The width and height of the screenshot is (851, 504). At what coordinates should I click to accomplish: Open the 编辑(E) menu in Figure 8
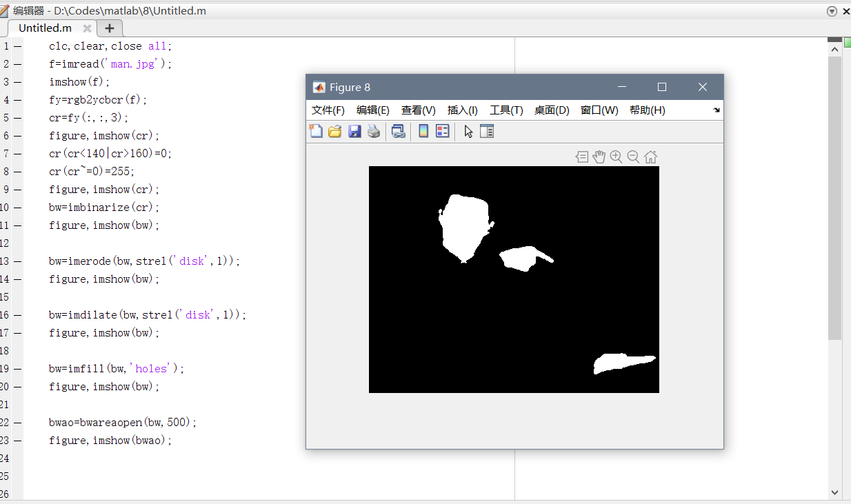[373, 110]
